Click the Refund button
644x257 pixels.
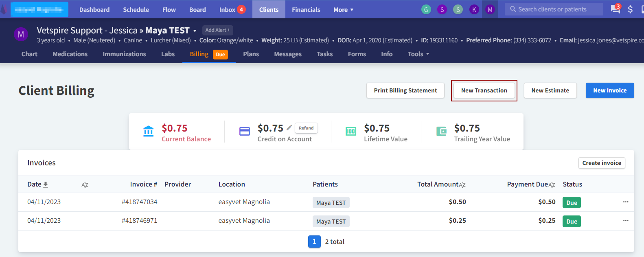(x=306, y=128)
